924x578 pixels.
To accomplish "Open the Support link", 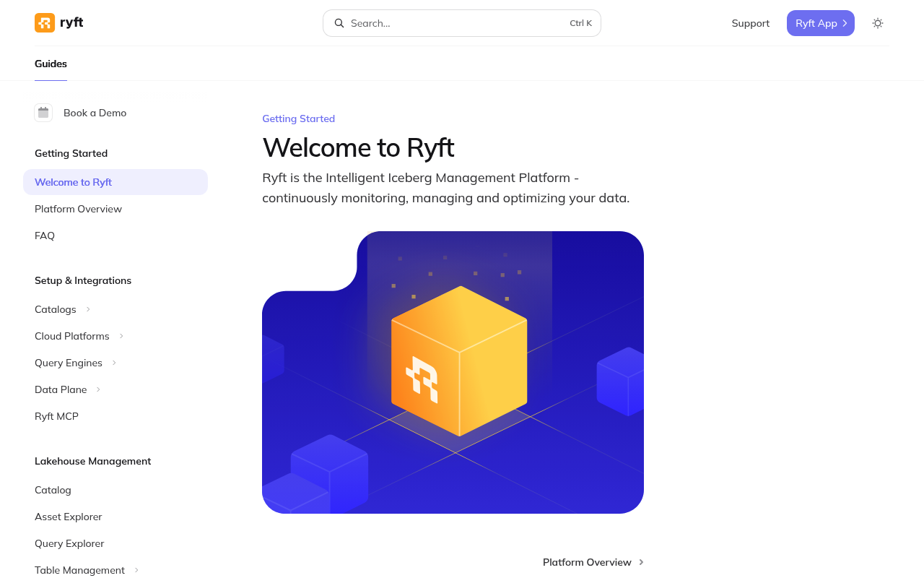I will [751, 23].
